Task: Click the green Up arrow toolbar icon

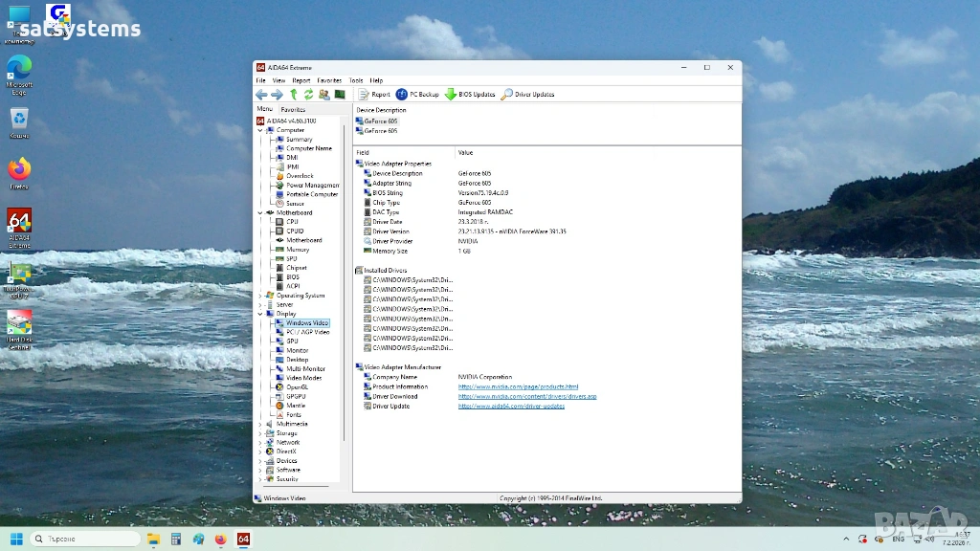Action: [x=294, y=95]
